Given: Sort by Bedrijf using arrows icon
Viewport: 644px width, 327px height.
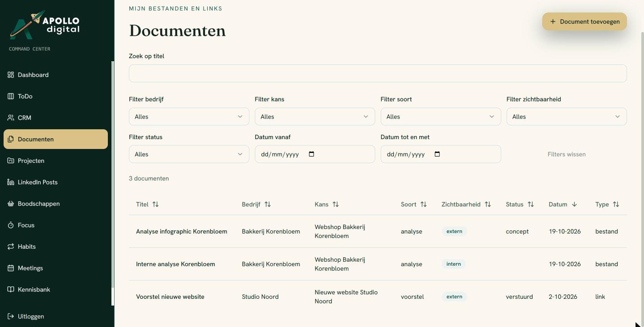Looking at the screenshot, I should (x=268, y=204).
